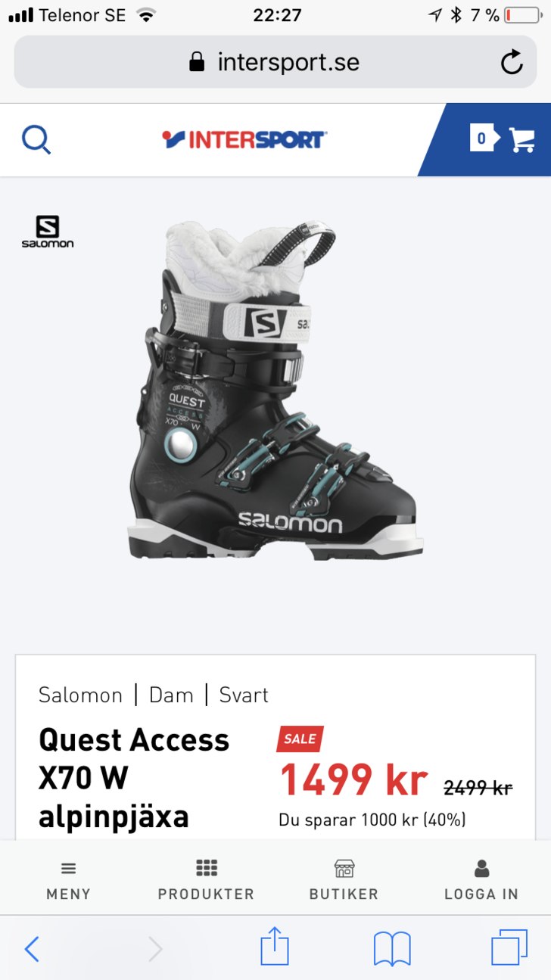
Task: Open the search magnifier icon
Action: [x=36, y=139]
